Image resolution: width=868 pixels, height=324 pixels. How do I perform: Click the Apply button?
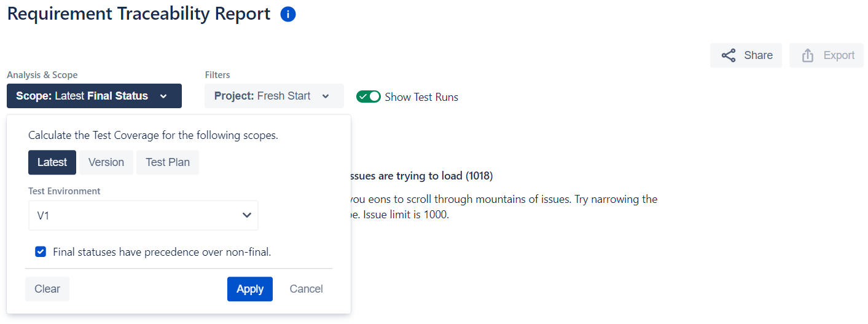(x=250, y=289)
